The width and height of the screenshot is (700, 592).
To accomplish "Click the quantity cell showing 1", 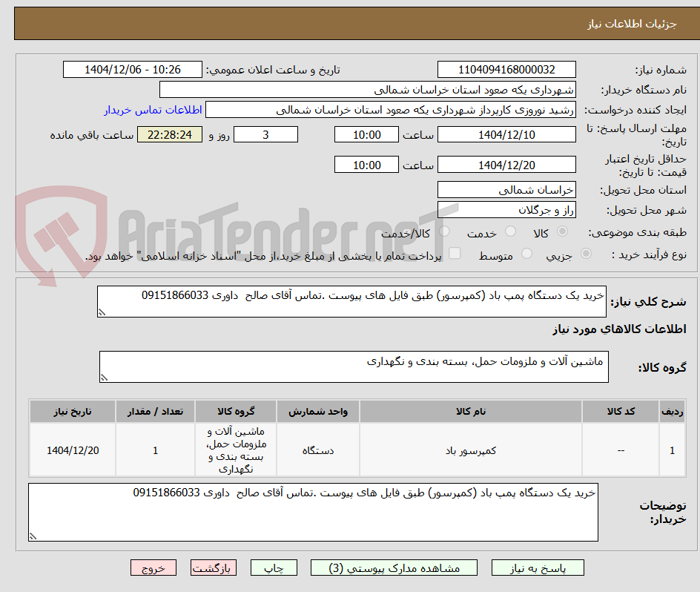I will coord(156,450).
